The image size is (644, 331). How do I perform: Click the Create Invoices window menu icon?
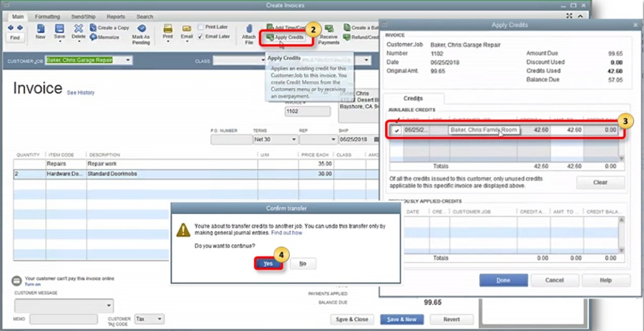coord(6,5)
